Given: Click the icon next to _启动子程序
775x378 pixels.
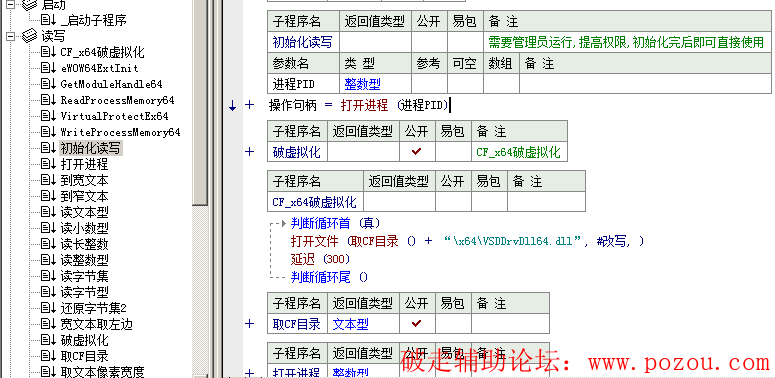Looking at the screenshot, I should 49,20.
